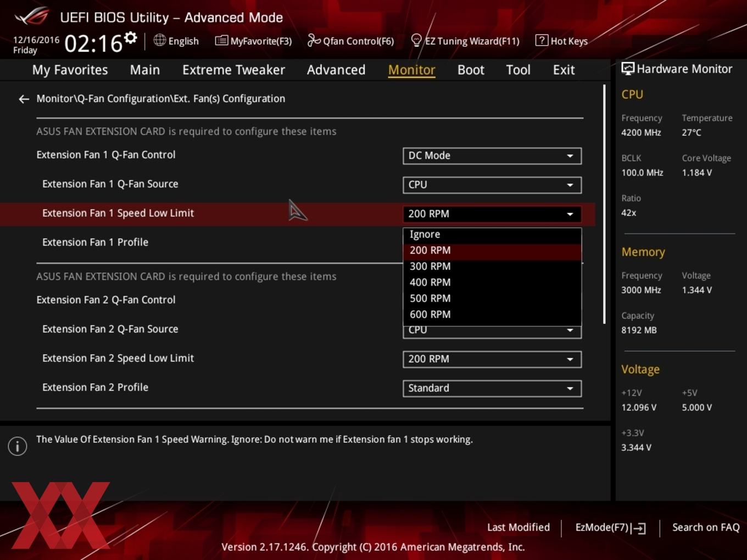Click Last Modified button

coord(519,528)
